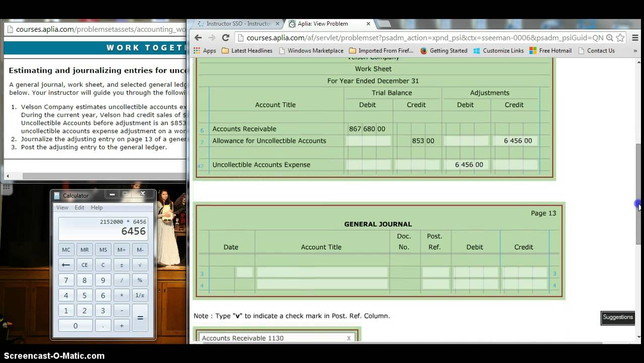Click the Uncollectible Accounts Expense adjustments debit field
The width and height of the screenshot is (644, 363).
click(467, 164)
